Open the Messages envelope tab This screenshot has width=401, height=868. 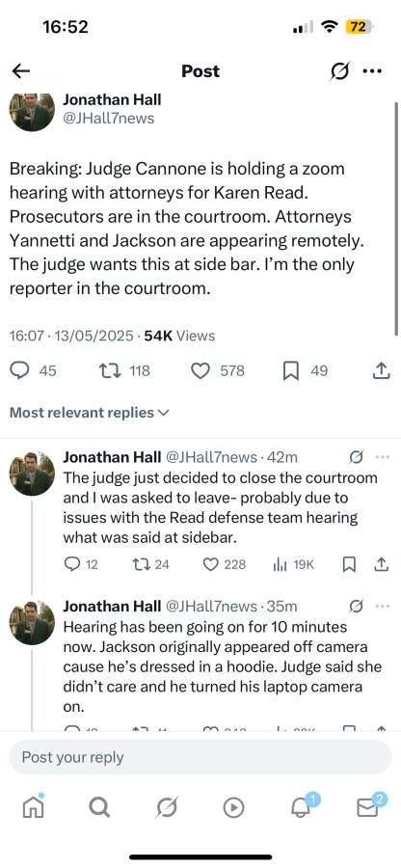click(x=368, y=807)
